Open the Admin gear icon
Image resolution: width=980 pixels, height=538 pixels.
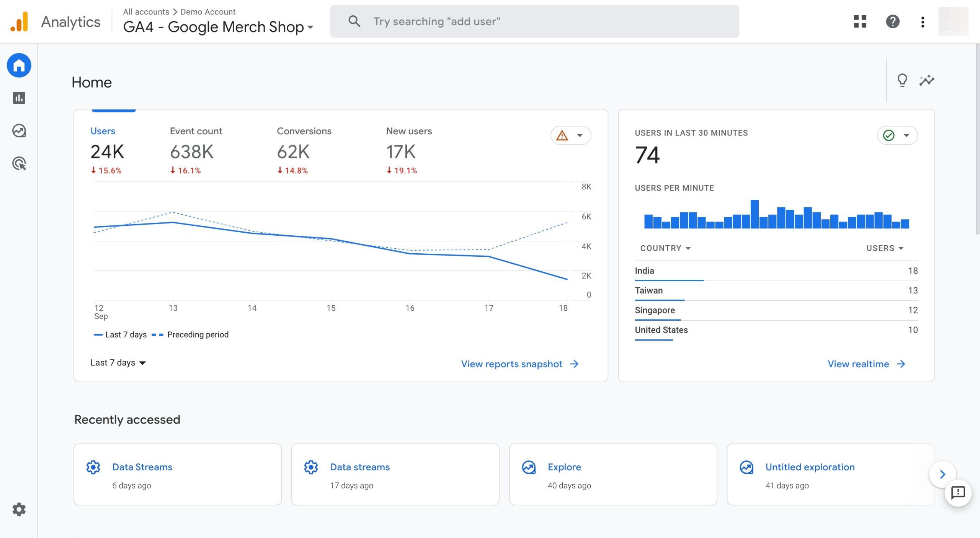19,509
